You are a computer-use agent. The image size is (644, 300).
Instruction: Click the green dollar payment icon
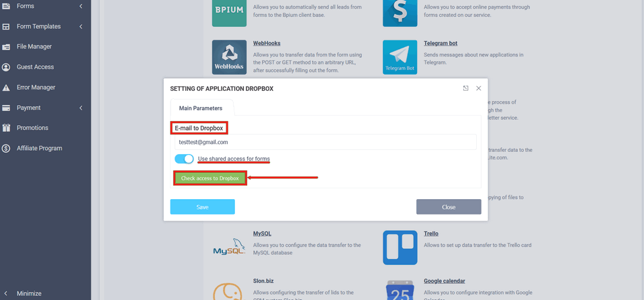(400, 13)
